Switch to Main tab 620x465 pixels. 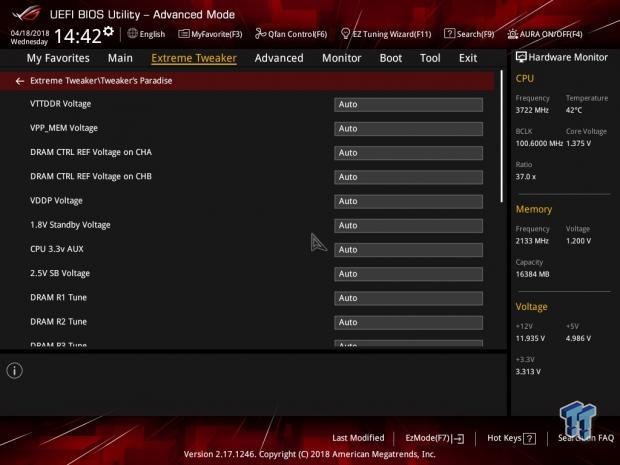coord(120,58)
